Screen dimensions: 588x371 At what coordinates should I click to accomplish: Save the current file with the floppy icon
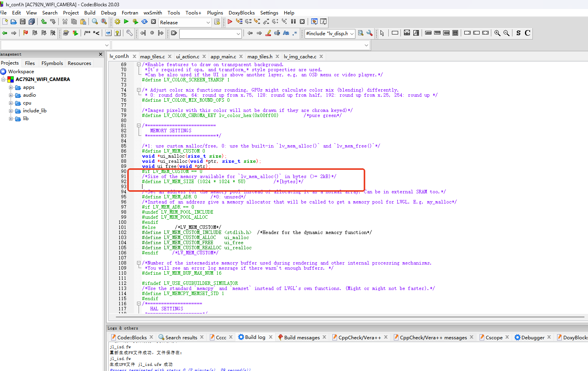point(23,22)
